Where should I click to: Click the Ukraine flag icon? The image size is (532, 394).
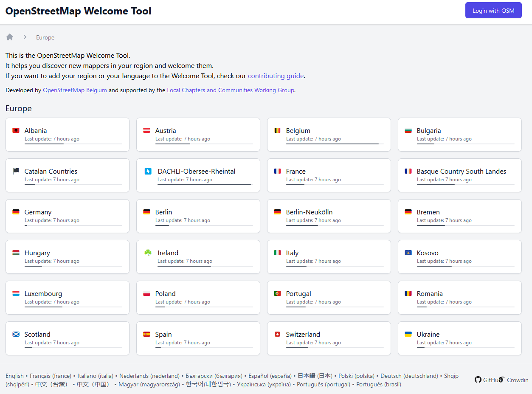(x=408, y=334)
